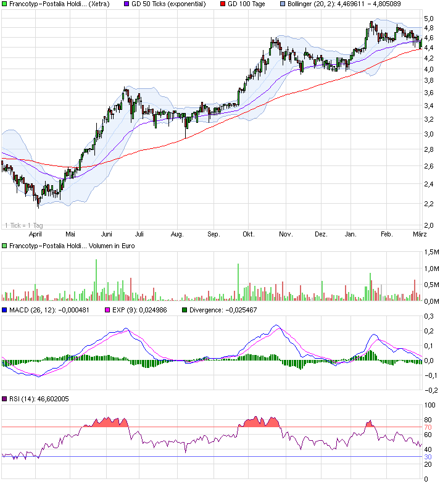Click the -0,2 MACD axis value
Viewport: 448px width, 484px height.
tap(431, 390)
